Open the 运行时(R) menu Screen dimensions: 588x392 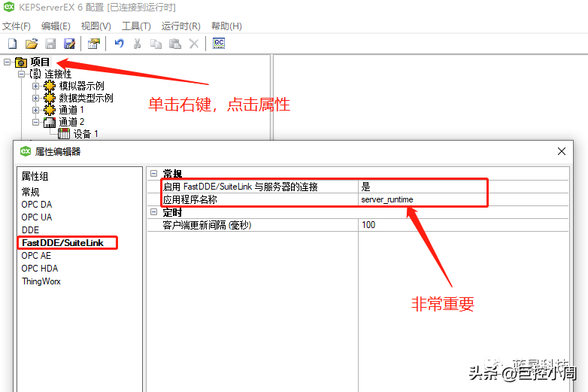[180, 26]
